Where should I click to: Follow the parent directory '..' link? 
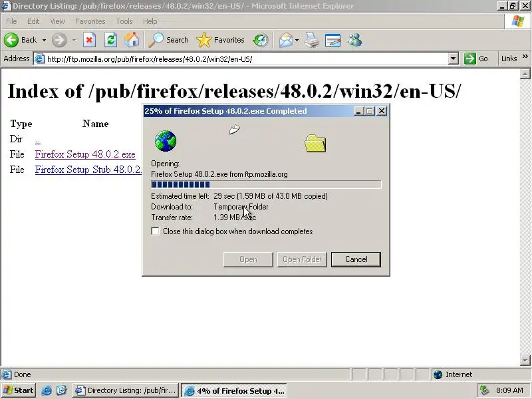click(38, 140)
